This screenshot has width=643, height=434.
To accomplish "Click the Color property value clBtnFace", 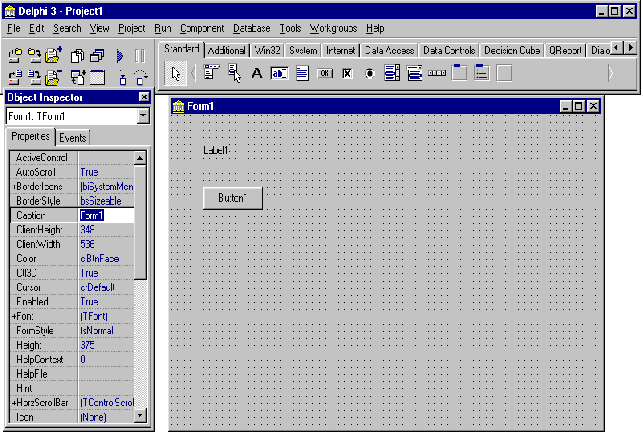I will tap(105, 258).
